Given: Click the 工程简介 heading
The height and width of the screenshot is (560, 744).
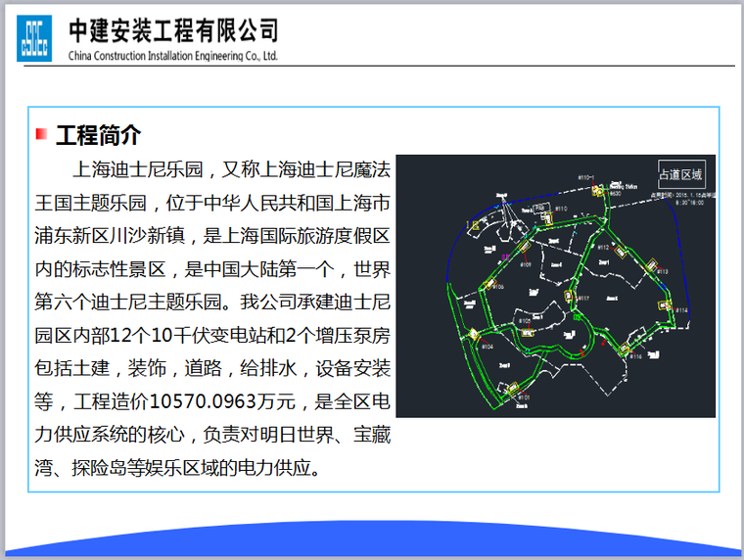Looking at the screenshot, I should pos(98,135).
